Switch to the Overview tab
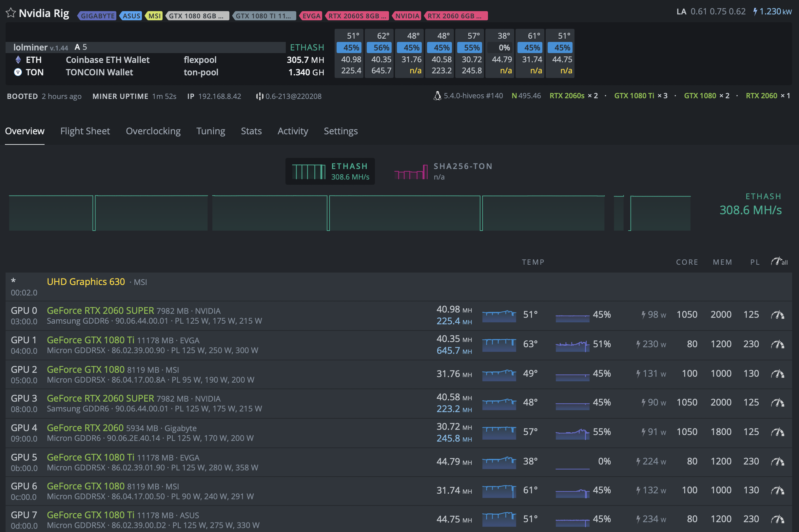Screen dimensions: 799x532 (25, 131)
